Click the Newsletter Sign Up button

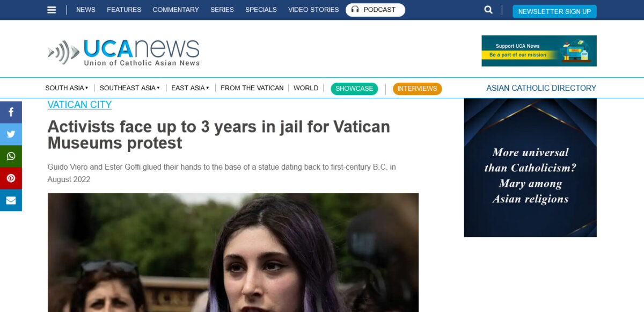554,11
